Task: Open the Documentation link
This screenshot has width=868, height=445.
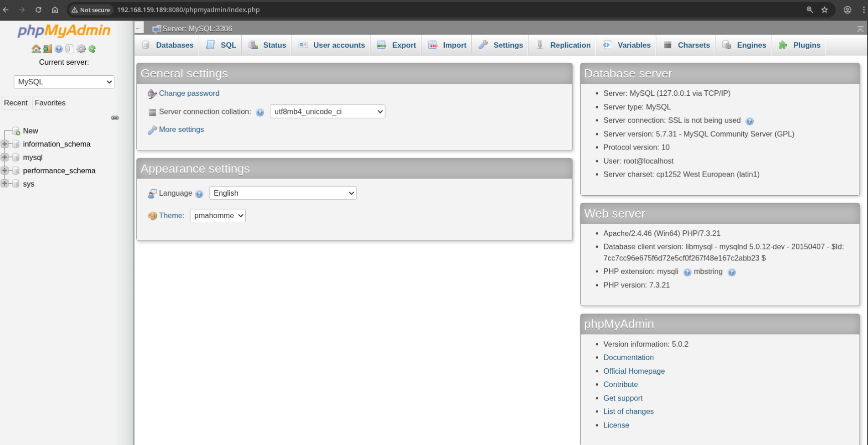Action: [x=628, y=357]
